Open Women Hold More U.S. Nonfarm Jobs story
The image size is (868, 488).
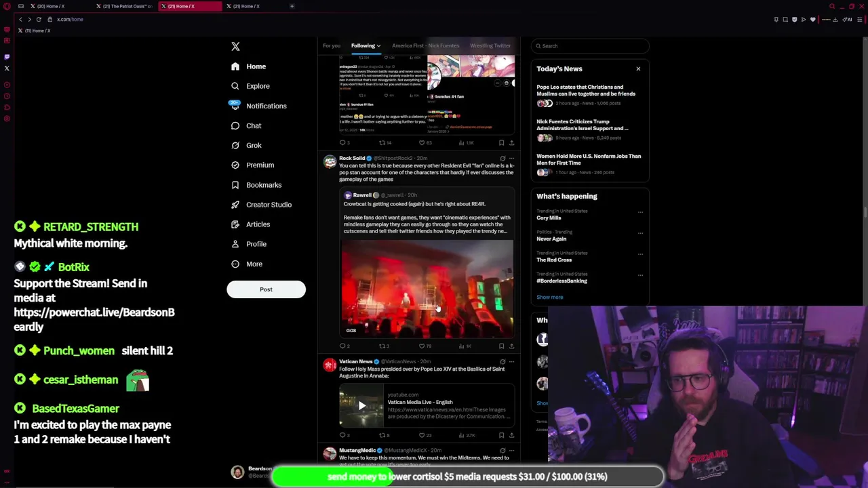(x=589, y=165)
